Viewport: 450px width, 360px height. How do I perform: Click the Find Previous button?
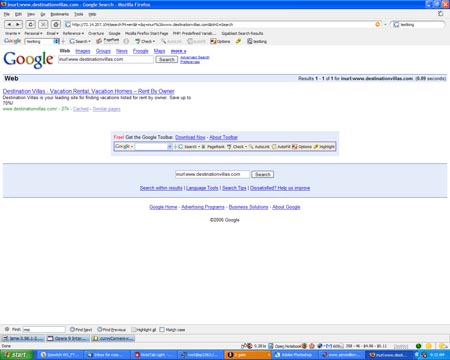(x=112, y=330)
